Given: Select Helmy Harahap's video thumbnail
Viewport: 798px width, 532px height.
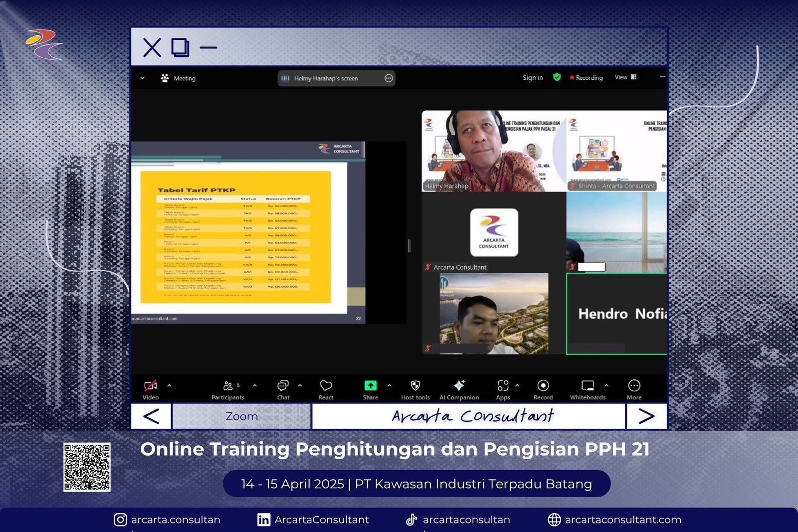Looking at the screenshot, I should (494, 151).
